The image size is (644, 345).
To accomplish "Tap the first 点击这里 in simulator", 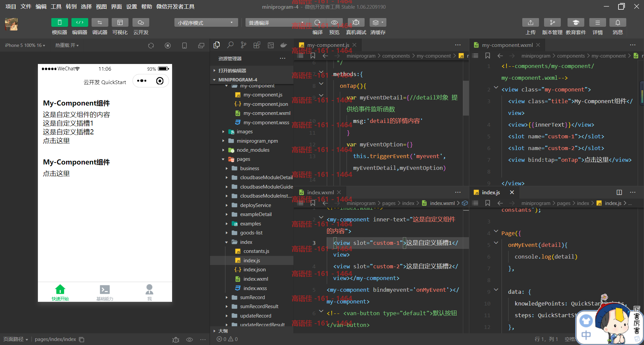I will (x=56, y=141).
